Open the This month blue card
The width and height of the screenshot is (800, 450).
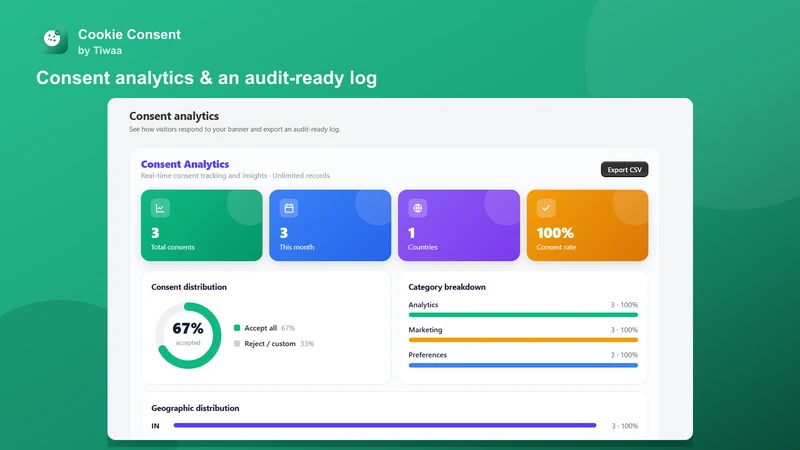(x=330, y=226)
